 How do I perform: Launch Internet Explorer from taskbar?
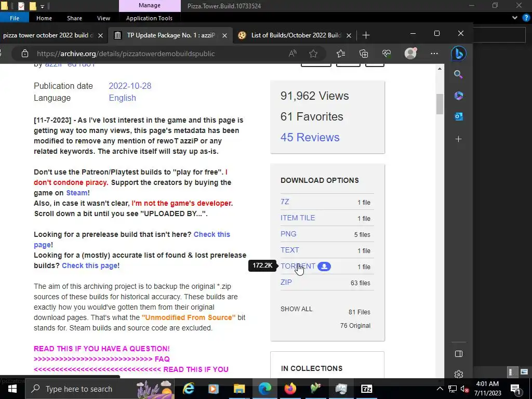(x=188, y=389)
